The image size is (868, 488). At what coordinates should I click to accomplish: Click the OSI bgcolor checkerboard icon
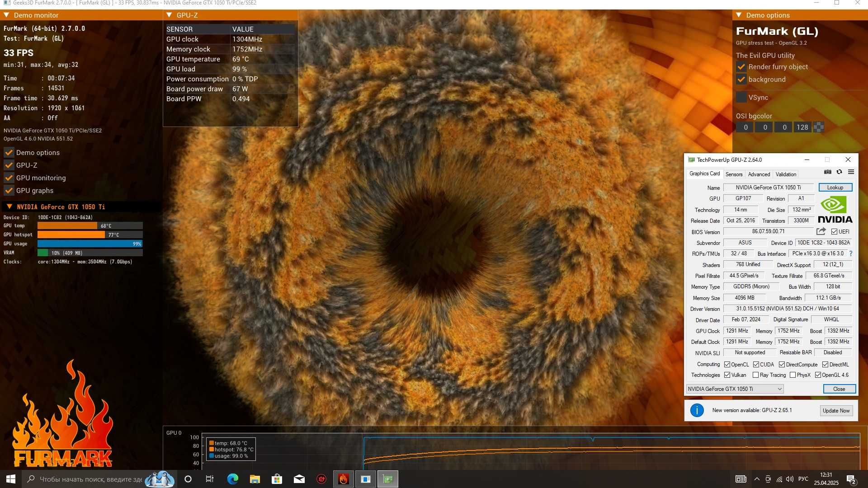click(818, 127)
